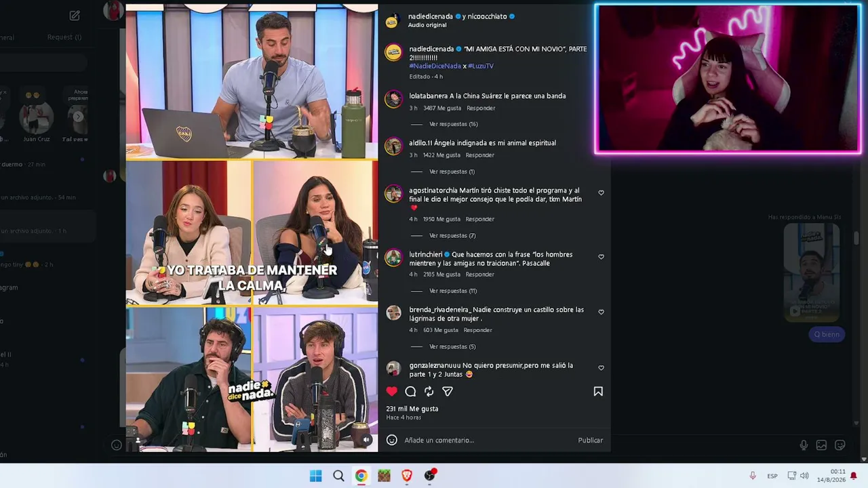Reply to lutrinchieri's comment via Responder
The height and width of the screenshot is (488, 868).
[479, 274]
